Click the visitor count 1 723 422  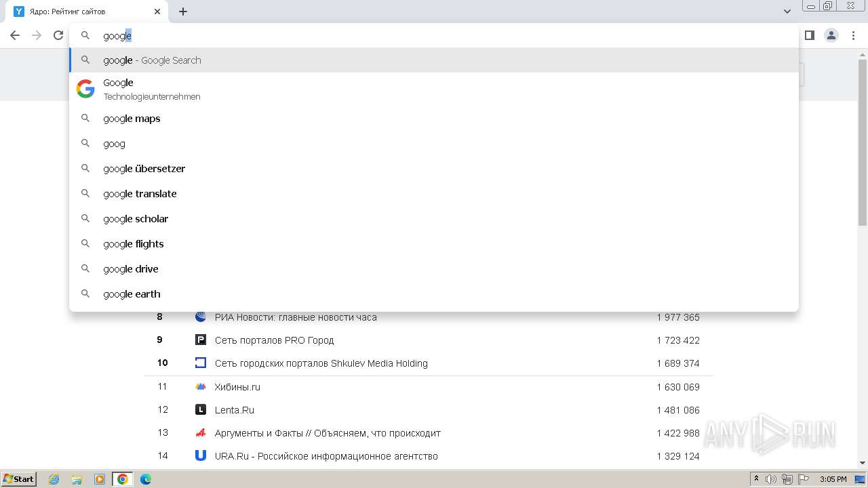coord(678,340)
